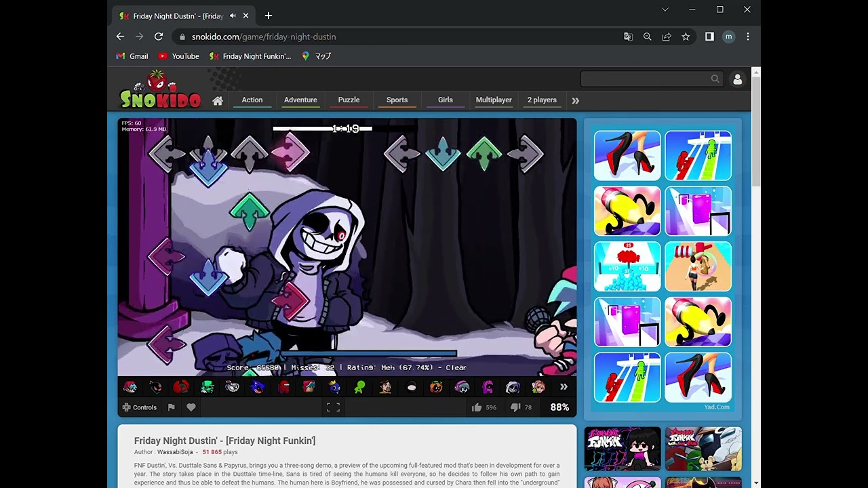This screenshot has height=488, width=868.
Task: Open the Gmail bookmark
Action: pos(132,56)
